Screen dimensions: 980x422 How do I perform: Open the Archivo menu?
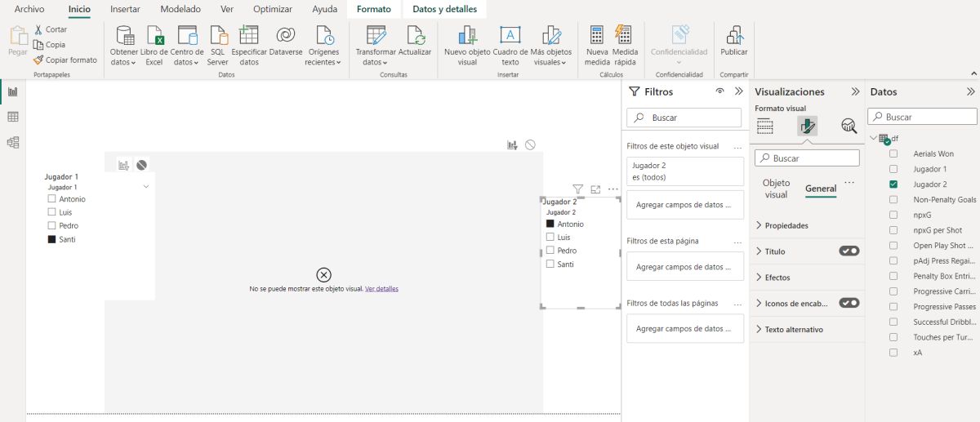pyautogui.click(x=29, y=9)
